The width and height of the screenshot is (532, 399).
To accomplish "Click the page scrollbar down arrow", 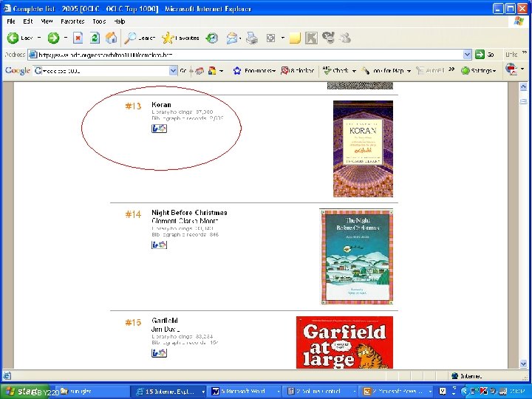I will [523, 364].
